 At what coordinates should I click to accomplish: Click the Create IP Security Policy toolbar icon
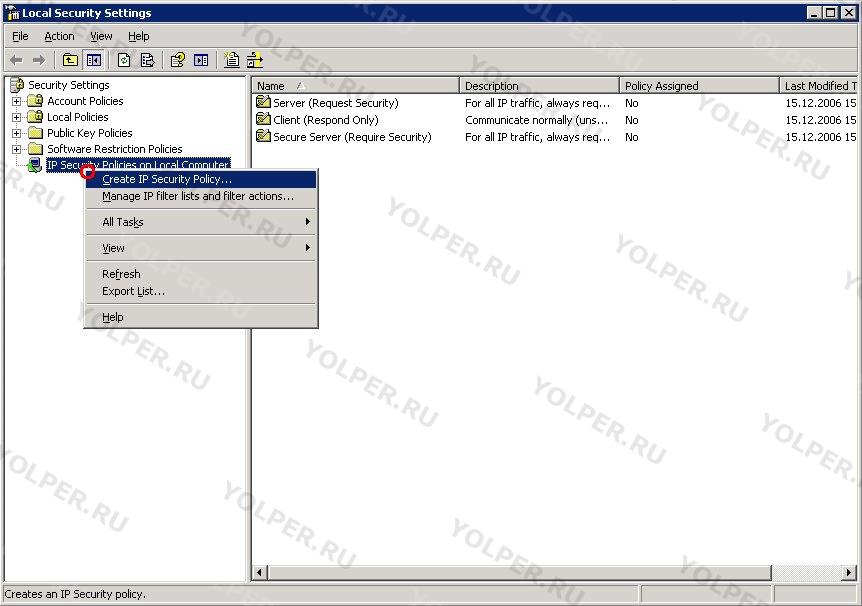[x=232, y=60]
